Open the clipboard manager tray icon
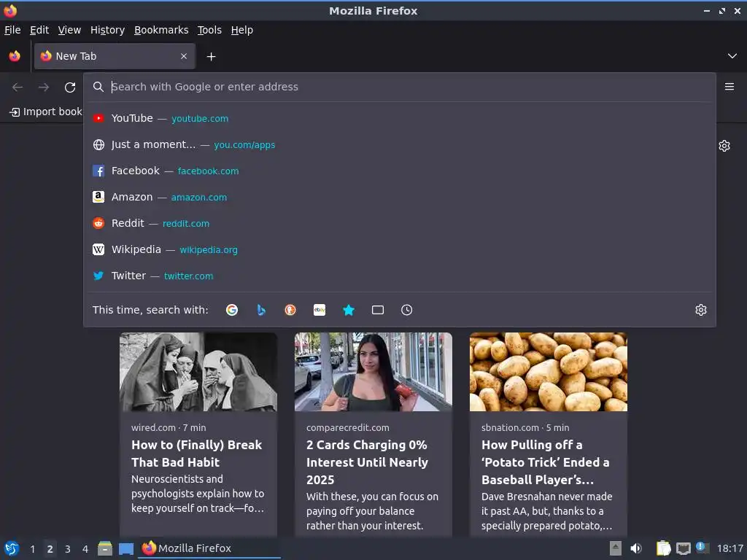Screen dimensions: 747x560 663,548
